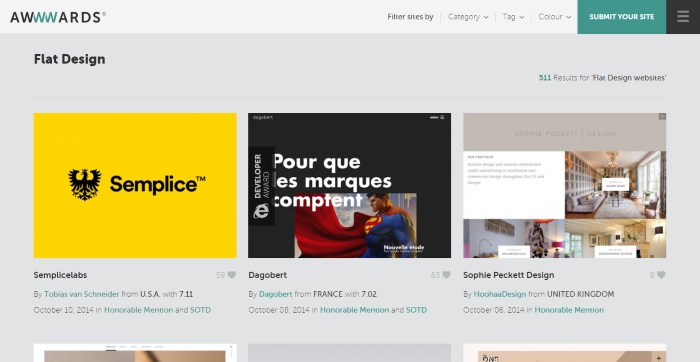Click the Submit Your Site button
Image resolution: width=700 pixels, height=362 pixels.
coord(621,17)
